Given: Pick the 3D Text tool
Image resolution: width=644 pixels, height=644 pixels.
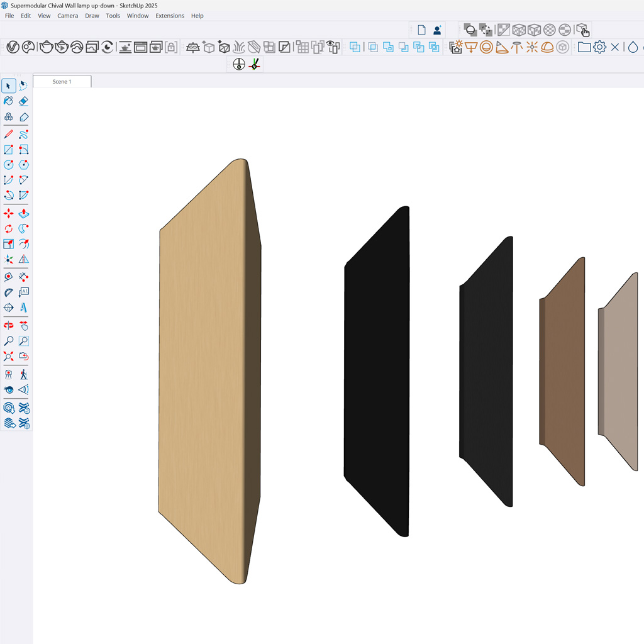Looking at the screenshot, I should [24, 308].
